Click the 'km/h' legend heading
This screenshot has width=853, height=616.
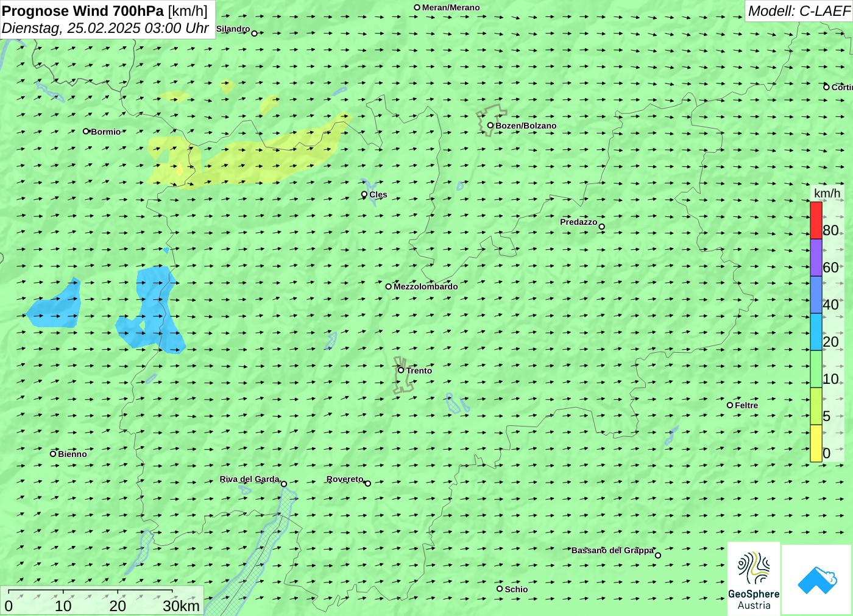click(827, 193)
